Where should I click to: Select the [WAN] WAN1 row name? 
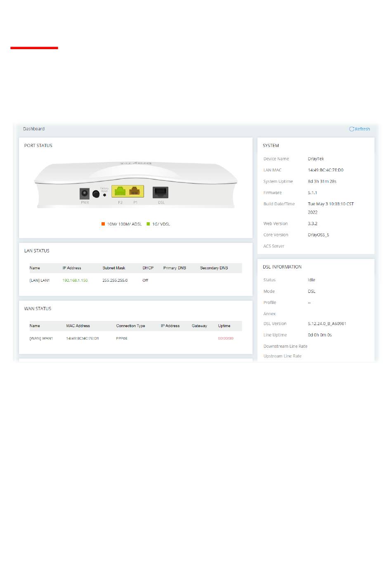pyautogui.click(x=41, y=338)
